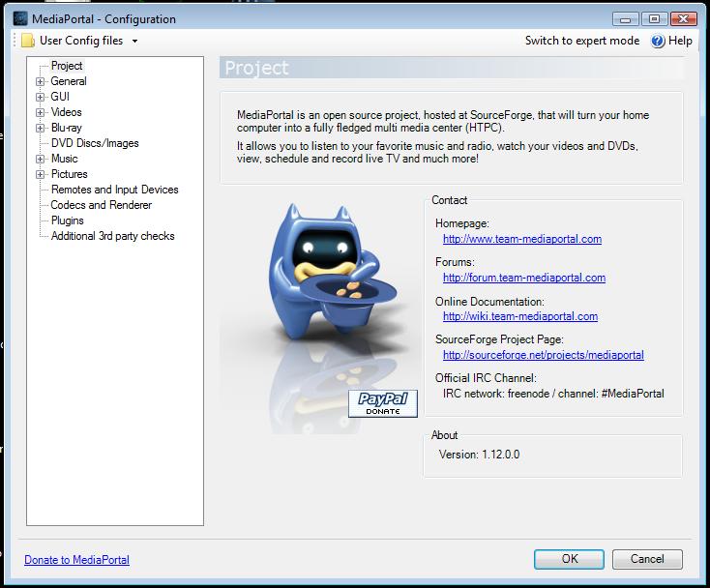
Task: Select GUI in the settings tree
Action: click(60, 97)
